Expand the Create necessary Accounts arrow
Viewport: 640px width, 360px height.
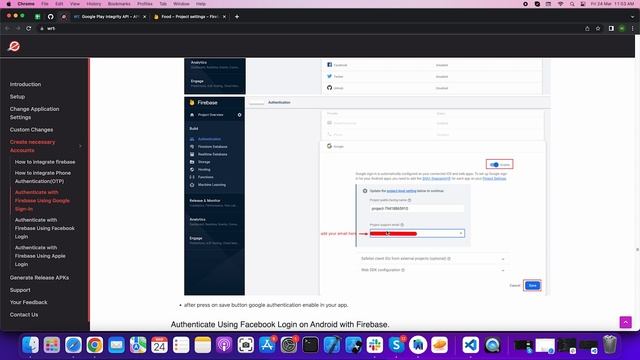tap(80, 146)
